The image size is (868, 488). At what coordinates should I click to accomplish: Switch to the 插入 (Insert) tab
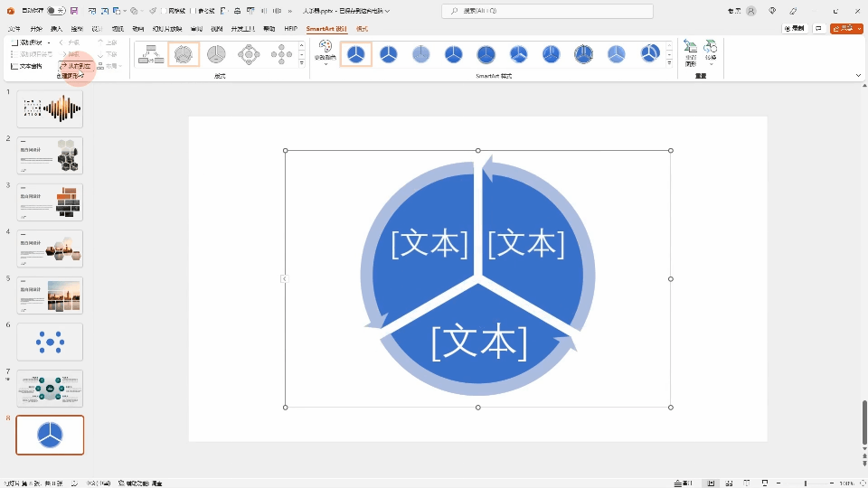click(56, 29)
